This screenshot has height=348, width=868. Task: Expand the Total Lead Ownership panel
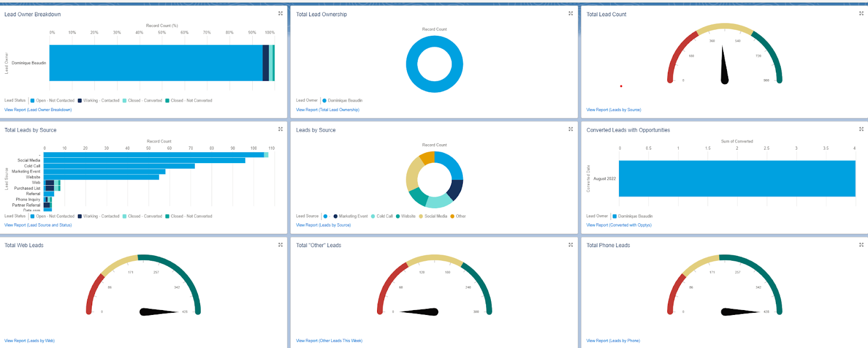(571, 14)
